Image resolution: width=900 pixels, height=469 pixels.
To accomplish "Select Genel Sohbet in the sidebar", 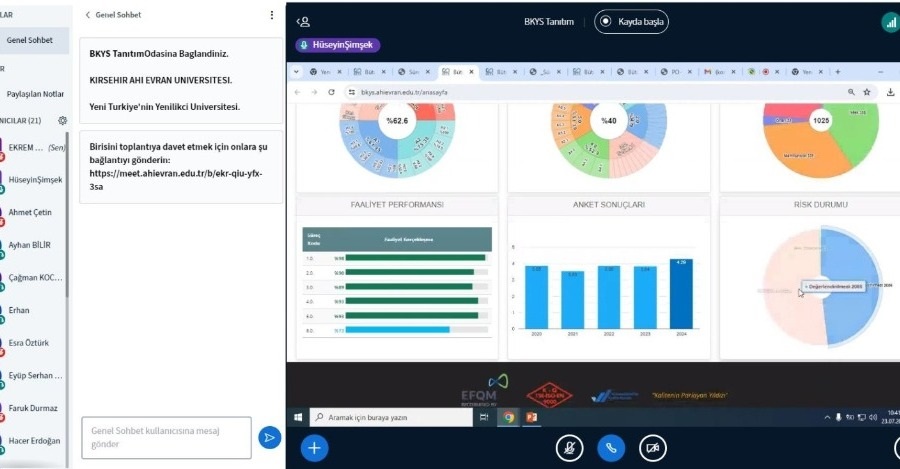I will coord(30,41).
